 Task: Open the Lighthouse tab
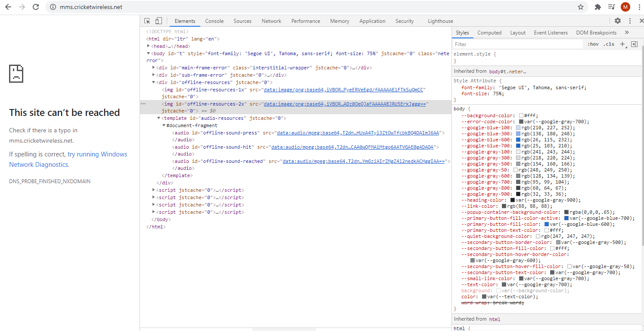pos(440,21)
